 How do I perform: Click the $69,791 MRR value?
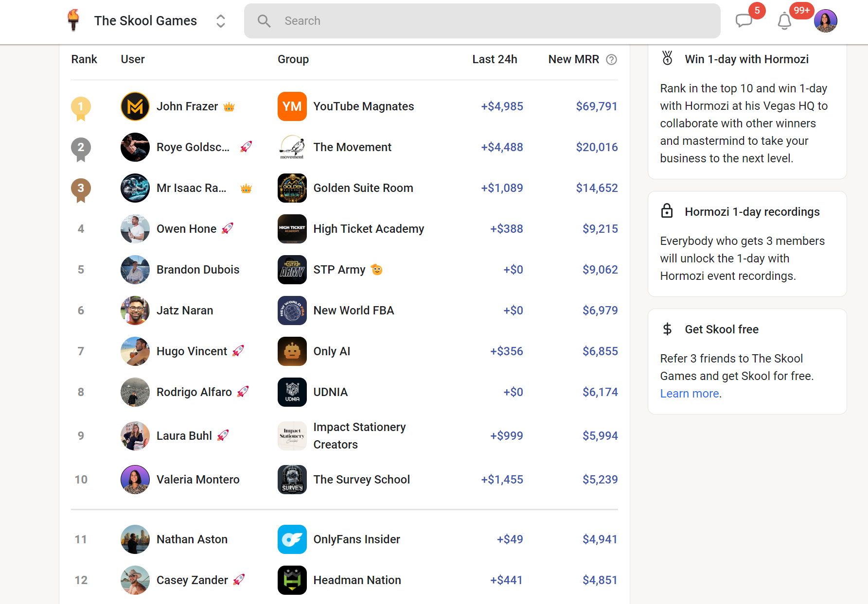tap(597, 106)
